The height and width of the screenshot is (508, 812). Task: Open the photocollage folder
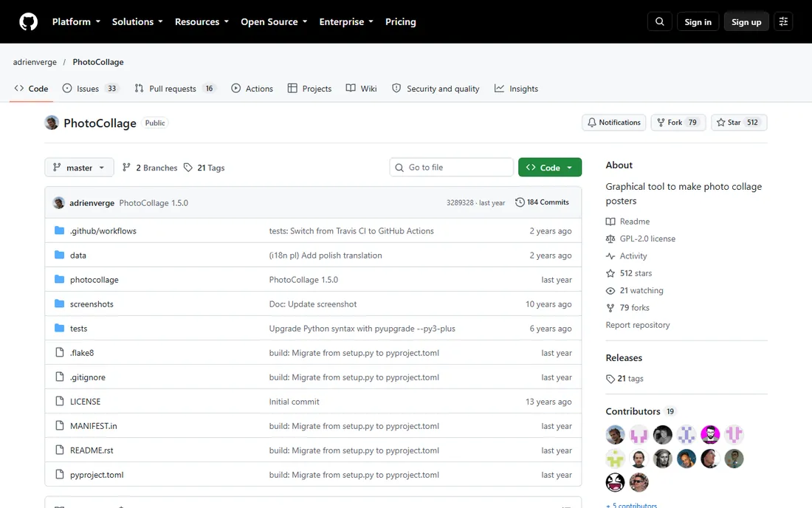point(94,280)
